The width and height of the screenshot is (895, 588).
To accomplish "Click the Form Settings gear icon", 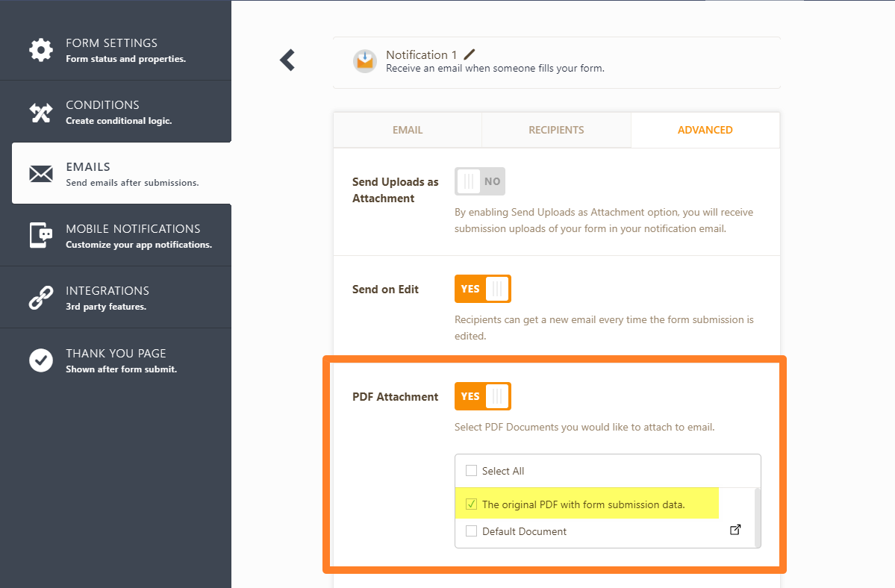I will 41,50.
